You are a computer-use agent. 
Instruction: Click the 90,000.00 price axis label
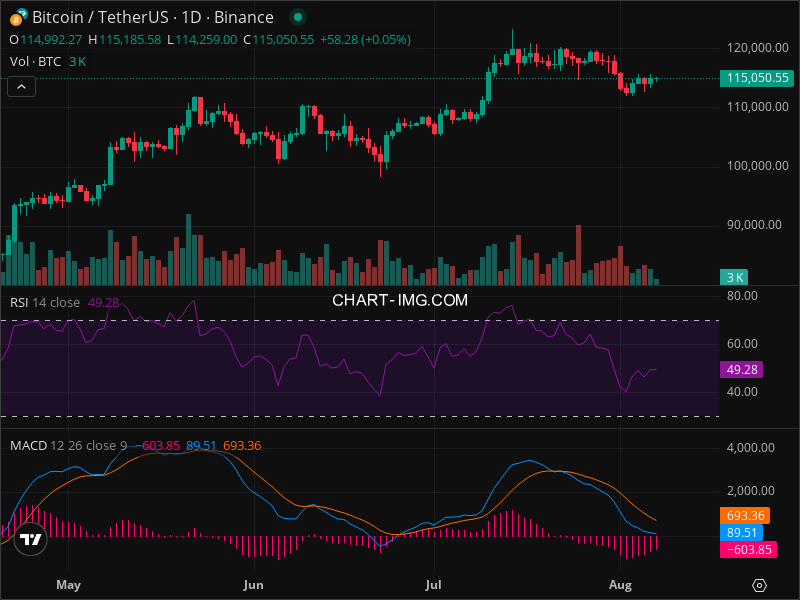pos(754,225)
